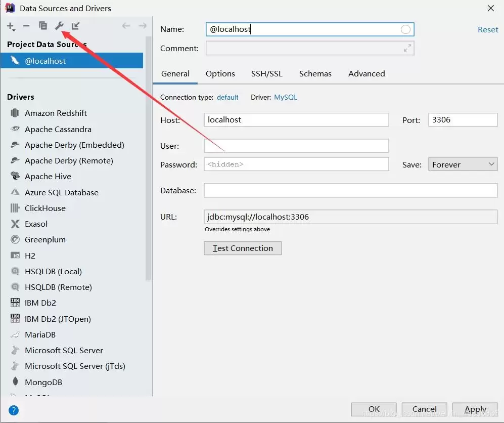Click the Apache Derby (Embedded) hat icon

coord(15,145)
